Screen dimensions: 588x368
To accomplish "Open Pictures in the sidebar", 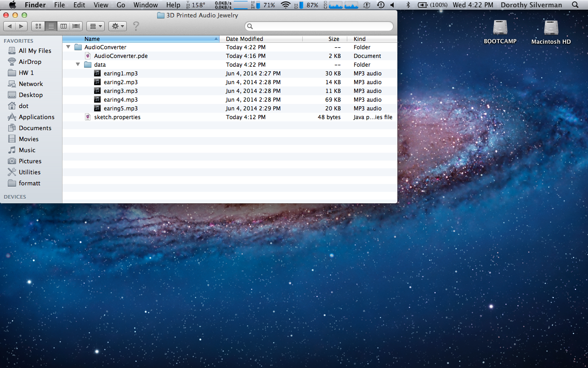I will pyautogui.click(x=25, y=161).
